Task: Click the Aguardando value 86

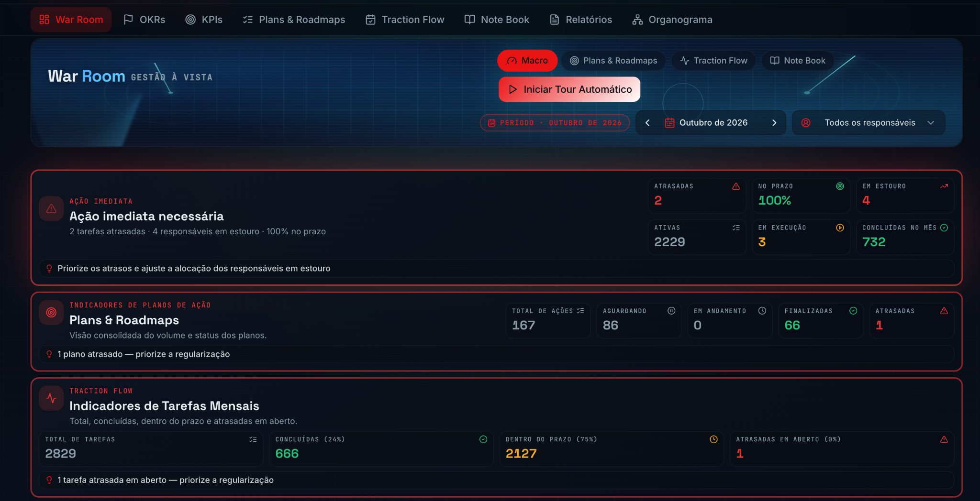Action: point(611,326)
